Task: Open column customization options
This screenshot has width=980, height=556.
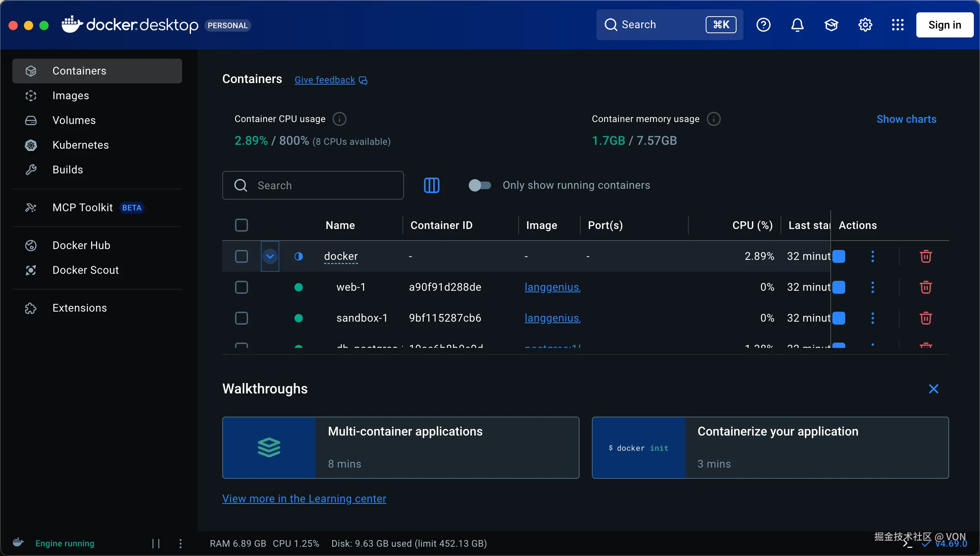Action: (x=432, y=185)
